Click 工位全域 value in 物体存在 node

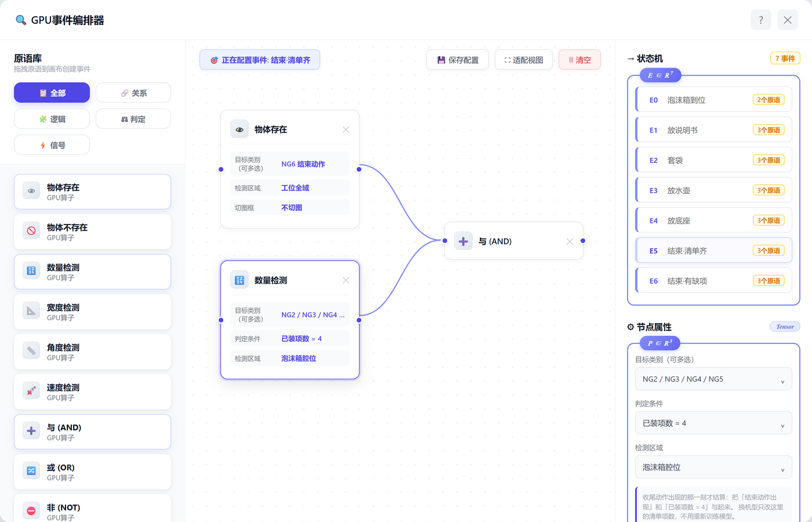(x=295, y=188)
